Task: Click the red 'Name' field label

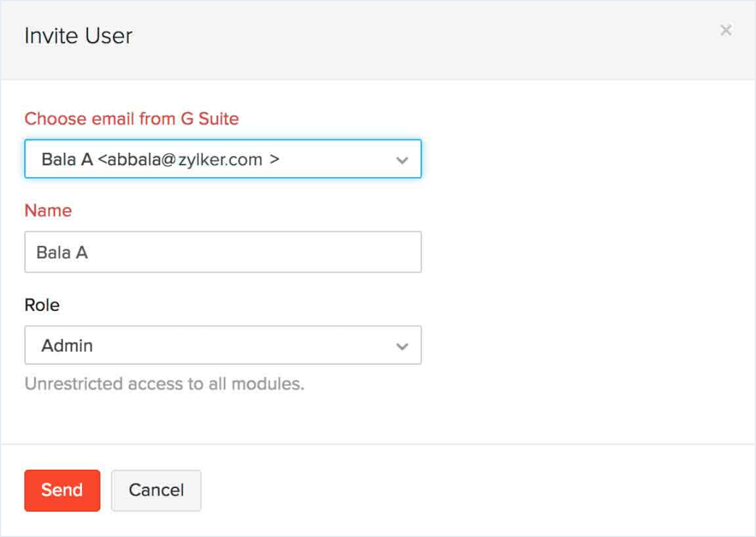Action: click(x=48, y=211)
